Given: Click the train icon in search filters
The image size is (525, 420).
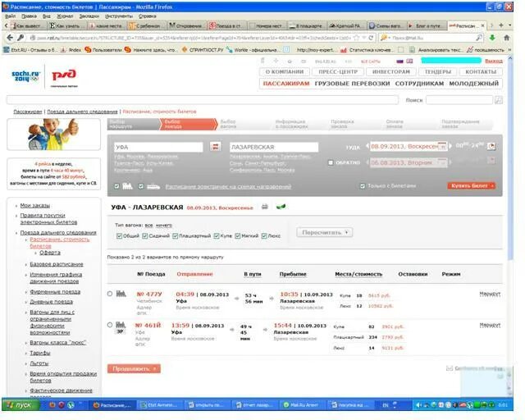Looking at the screenshot, I should click(128, 186).
